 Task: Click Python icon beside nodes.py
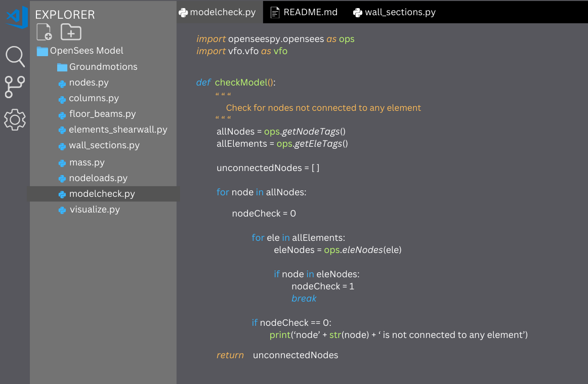click(x=62, y=83)
